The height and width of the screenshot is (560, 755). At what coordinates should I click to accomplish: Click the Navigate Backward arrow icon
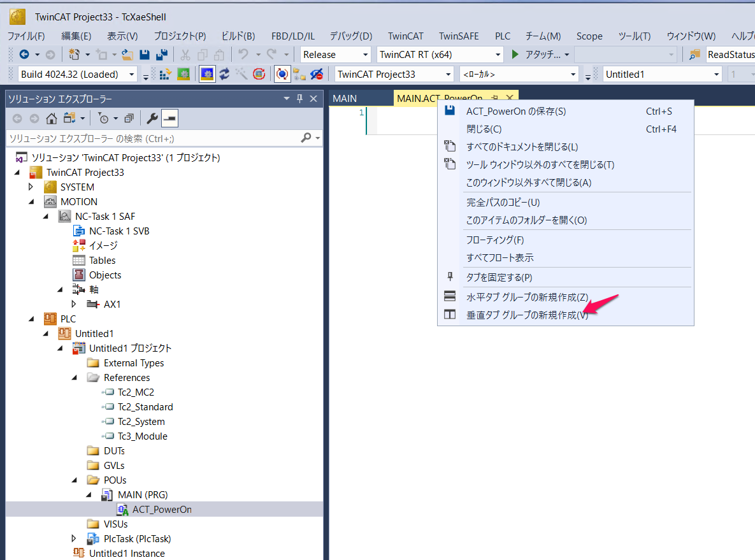[24, 54]
